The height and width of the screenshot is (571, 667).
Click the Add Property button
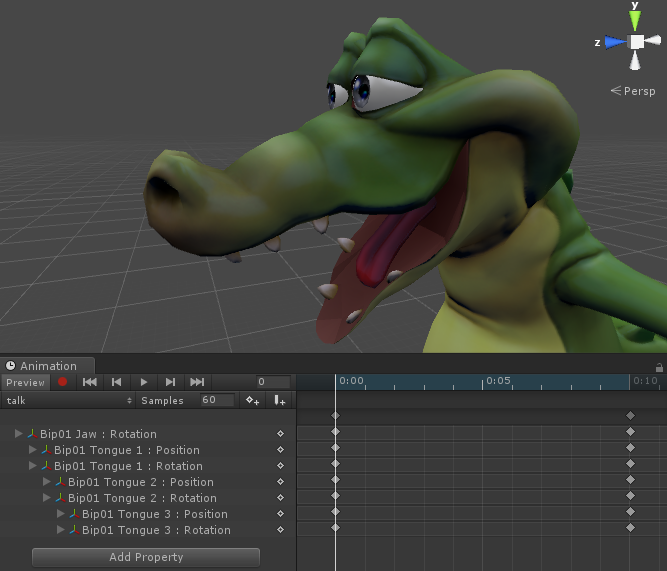146,557
